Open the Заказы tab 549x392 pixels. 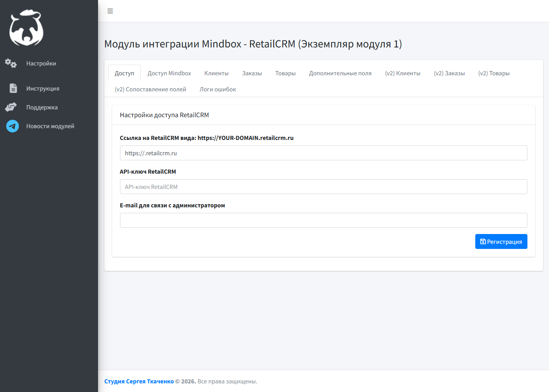click(x=252, y=73)
